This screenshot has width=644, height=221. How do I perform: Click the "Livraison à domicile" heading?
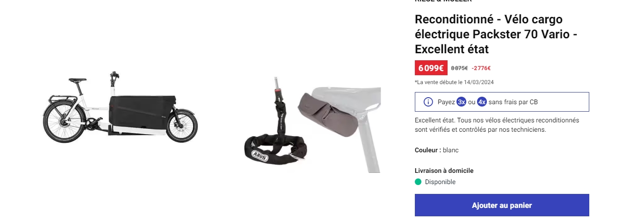pos(444,171)
